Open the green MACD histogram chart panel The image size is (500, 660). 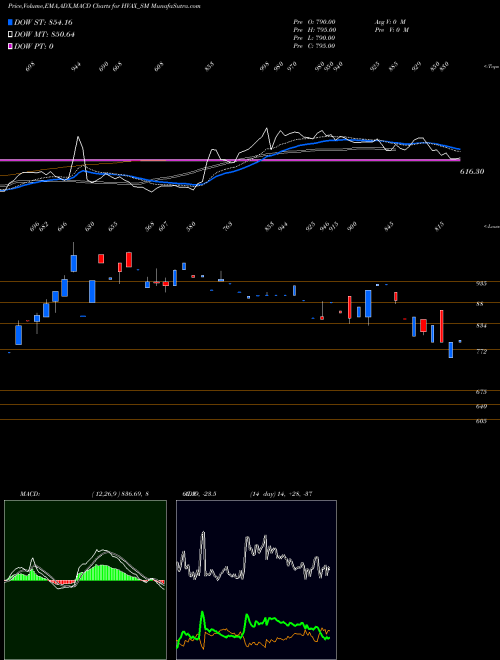pos(85,580)
